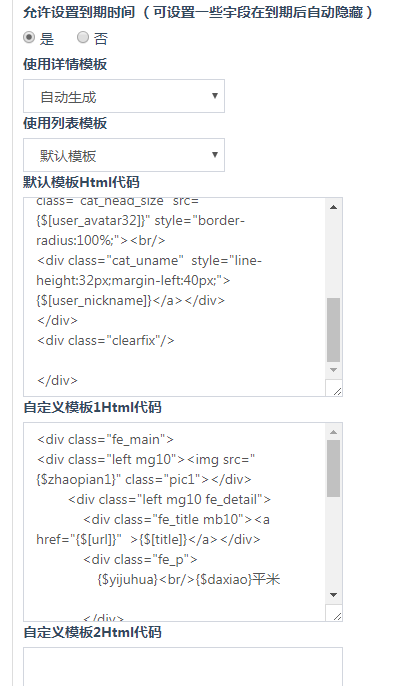Open the 使用详情模板 dropdown
The image size is (412, 686).
coord(124,96)
